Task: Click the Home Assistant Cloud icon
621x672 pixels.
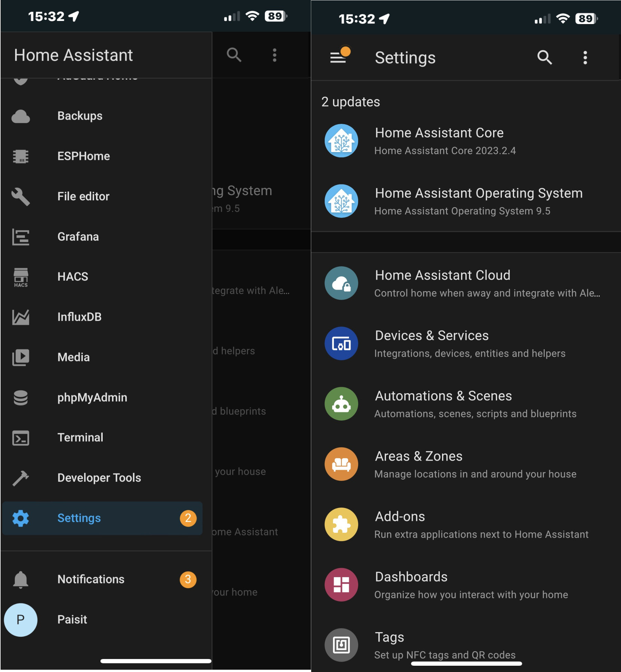Action: (x=341, y=283)
